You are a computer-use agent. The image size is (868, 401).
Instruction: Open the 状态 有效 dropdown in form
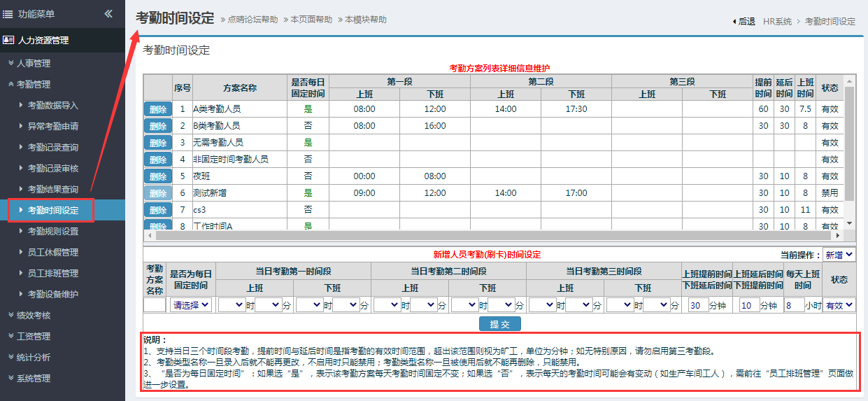(x=839, y=305)
